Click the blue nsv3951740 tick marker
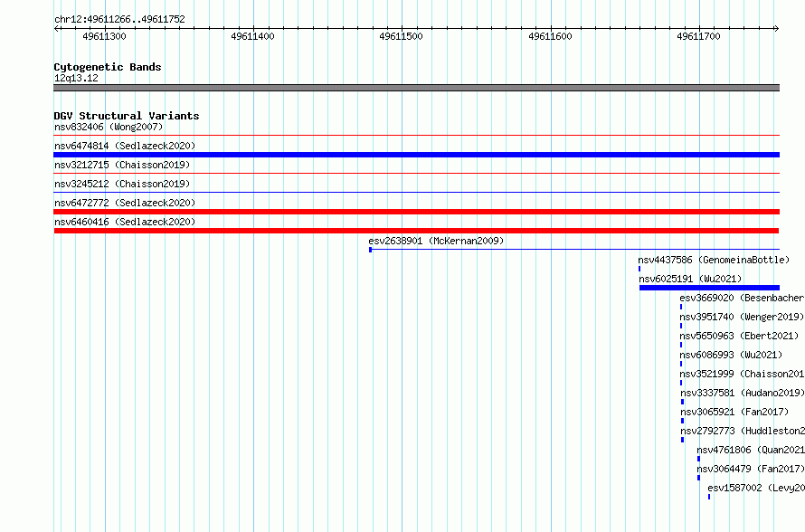 point(681,326)
